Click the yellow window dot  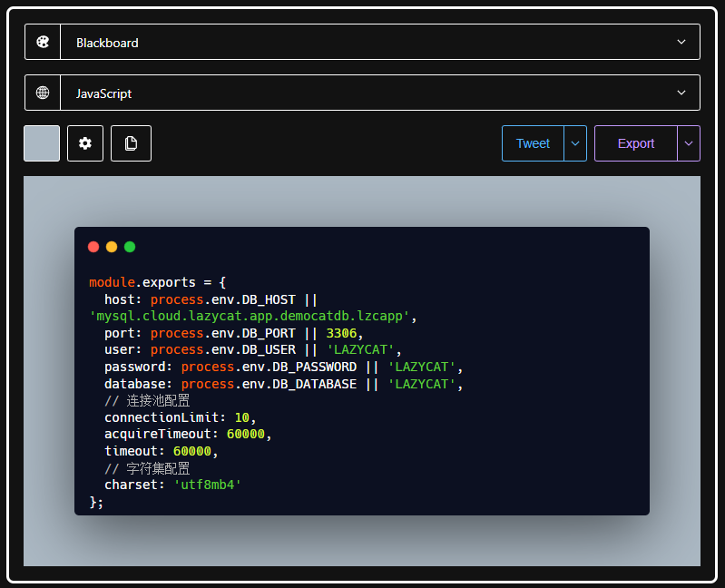pyautogui.click(x=112, y=247)
